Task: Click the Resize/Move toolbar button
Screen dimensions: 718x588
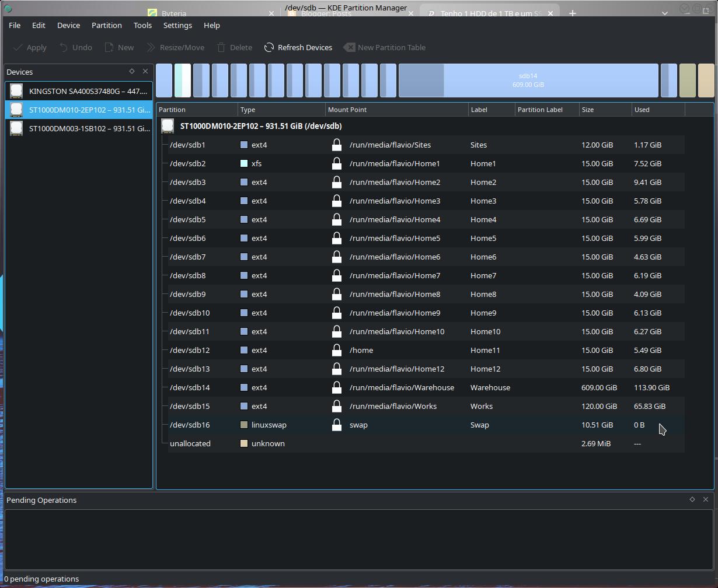Action: point(175,47)
